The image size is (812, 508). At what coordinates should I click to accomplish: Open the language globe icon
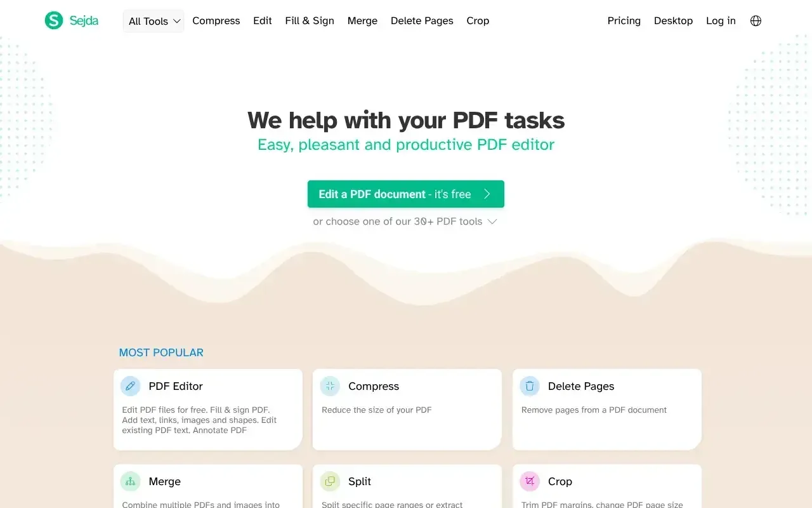click(x=756, y=21)
